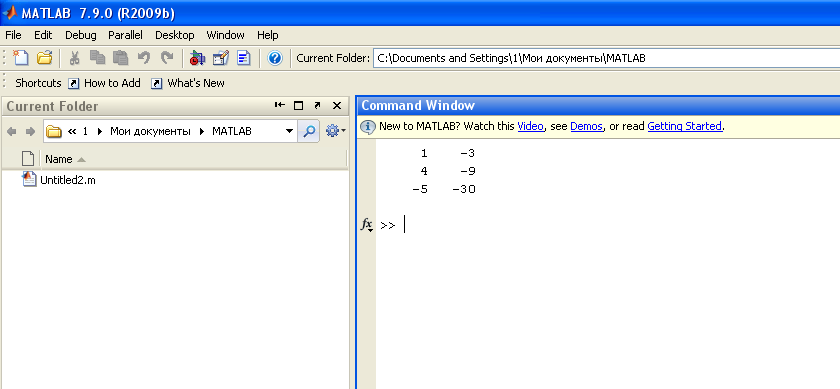The height and width of the screenshot is (389, 840).
Task: Expand the arrow after Мои документы
Action: point(201,131)
